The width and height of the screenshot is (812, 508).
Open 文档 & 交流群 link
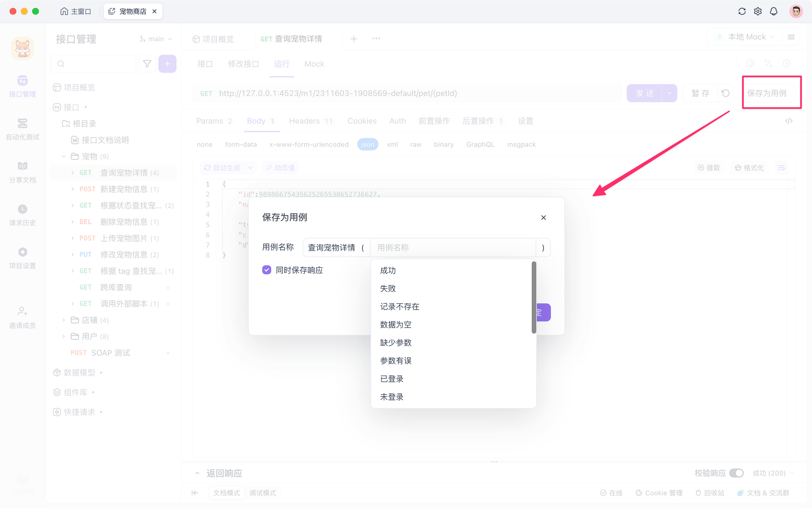763,493
